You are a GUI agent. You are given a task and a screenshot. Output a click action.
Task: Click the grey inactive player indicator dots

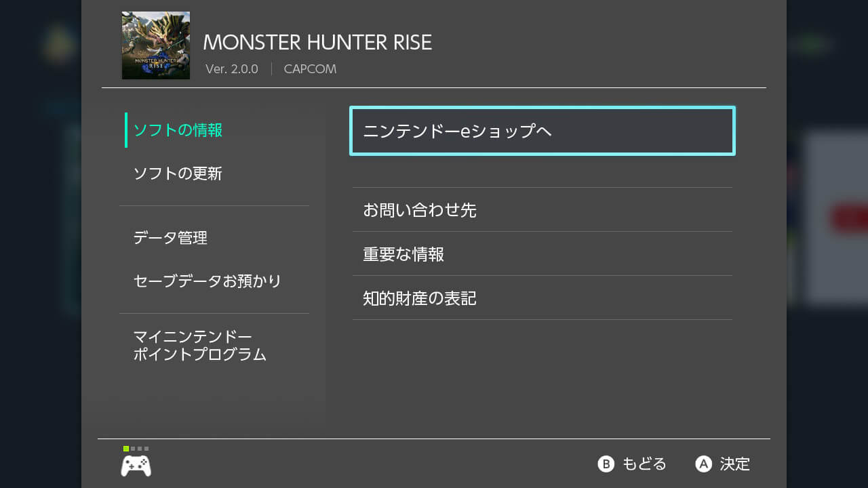point(140,449)
